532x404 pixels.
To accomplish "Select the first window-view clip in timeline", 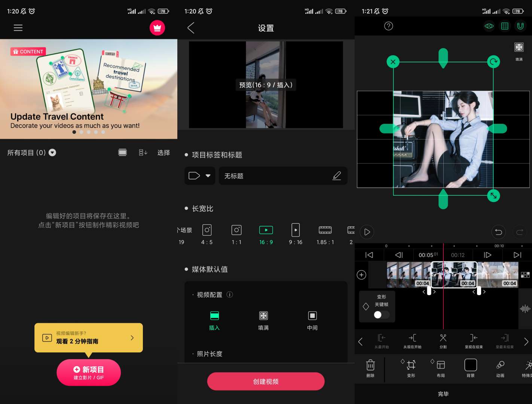I will click(x=409, y=275).
